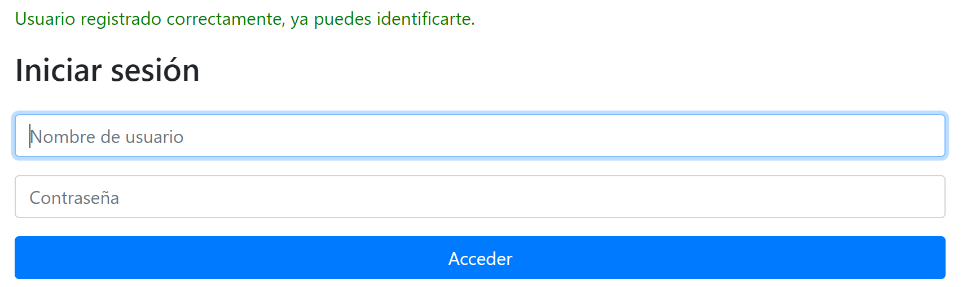Focus the Contraseña password field

point(480,197)
